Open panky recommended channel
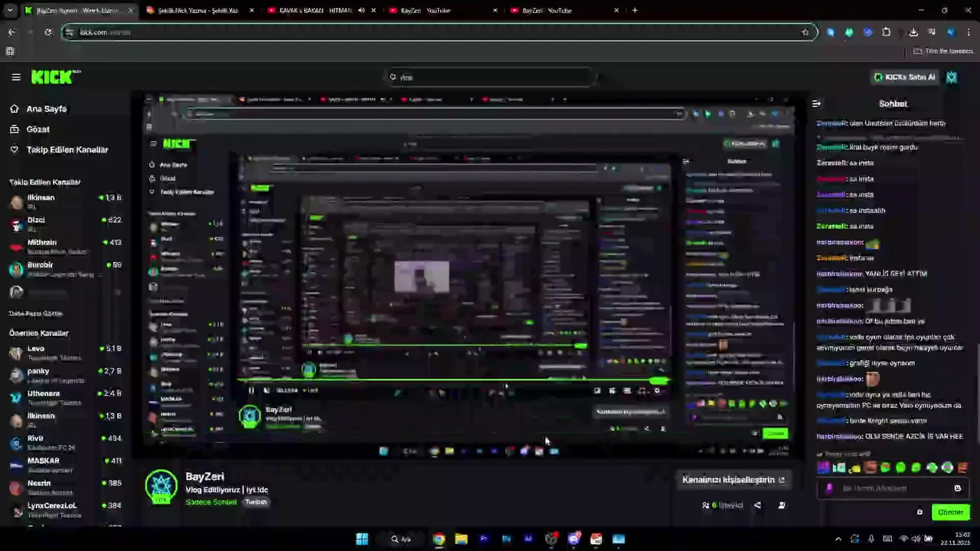 65,375
